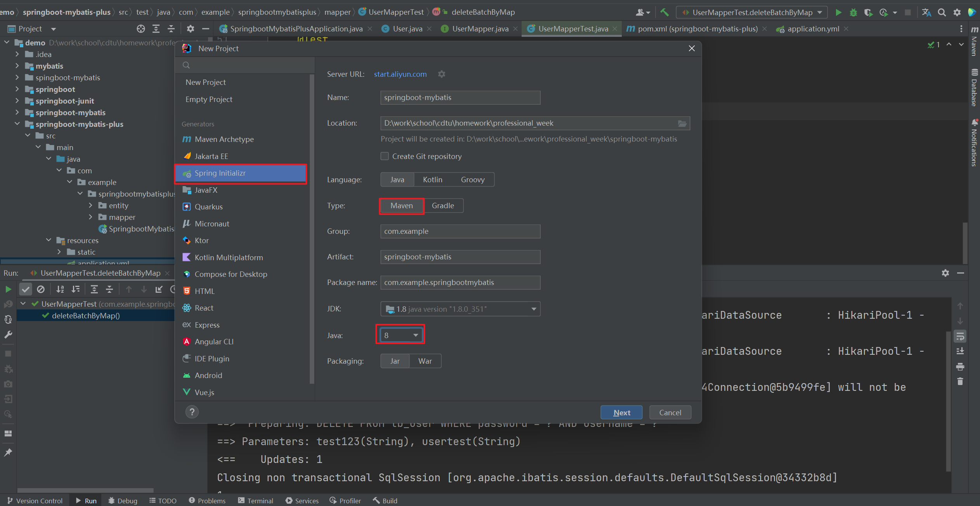Viewport: 980px width, 506px height.
Task: Click the Cancel button
Action: (670, 413)
